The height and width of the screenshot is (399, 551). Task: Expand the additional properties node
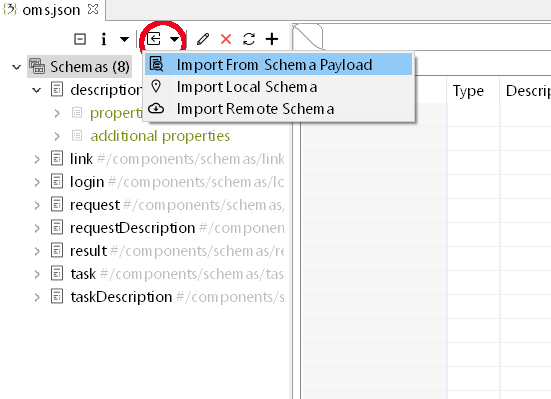(x=57, y=136)
